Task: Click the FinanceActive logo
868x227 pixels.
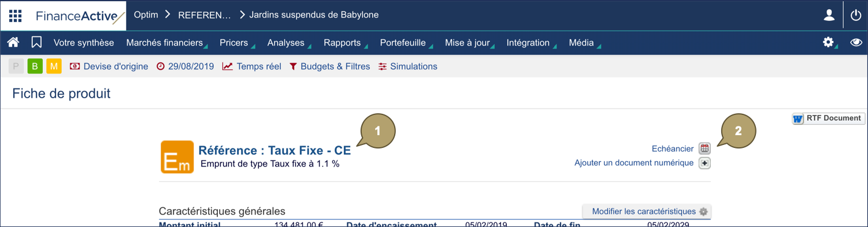Action: tap(80, 16)
